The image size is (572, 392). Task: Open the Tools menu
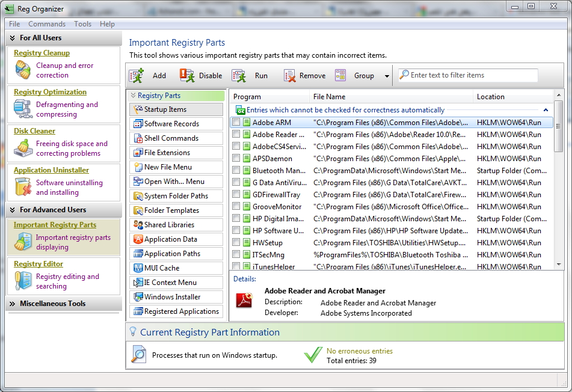tap(82, 24)
